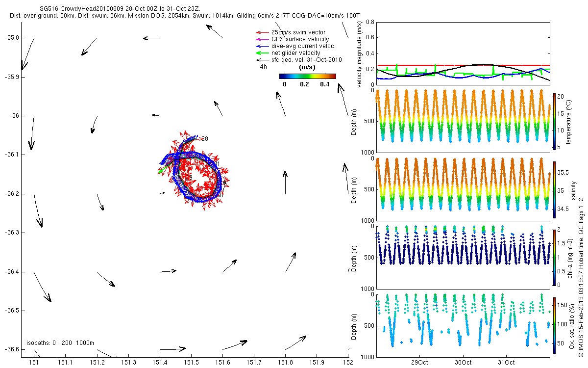The image size is (588, 368).
Task: Click the '28' day marker on the glider track
Action: click(205, 139)
